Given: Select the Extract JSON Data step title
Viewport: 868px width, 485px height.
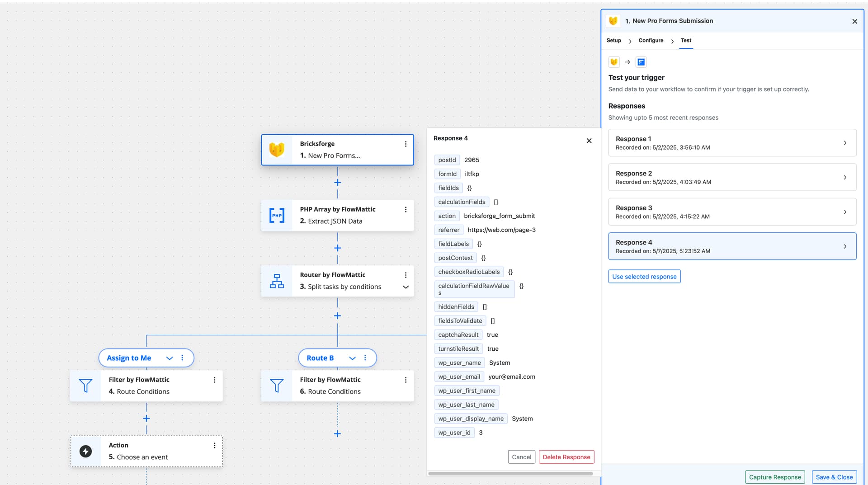Looking at the screenshot, I should pyautogui.click(x=335, y=221).
